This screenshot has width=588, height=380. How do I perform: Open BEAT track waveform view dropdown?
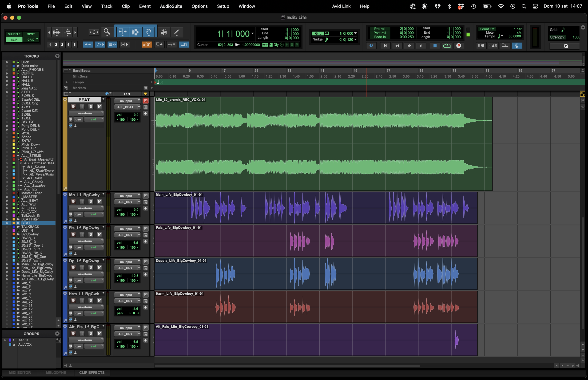tap(86, 113)
